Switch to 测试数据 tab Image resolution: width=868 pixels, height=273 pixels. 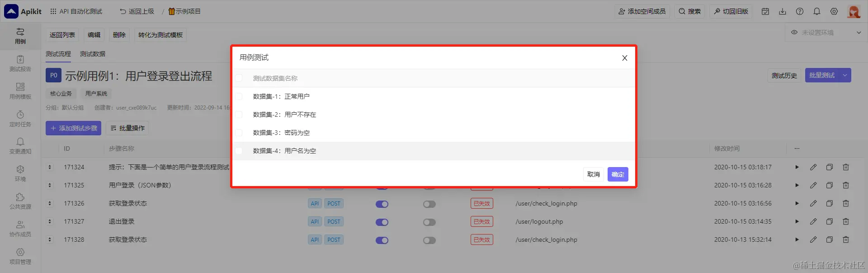point(93,54)
